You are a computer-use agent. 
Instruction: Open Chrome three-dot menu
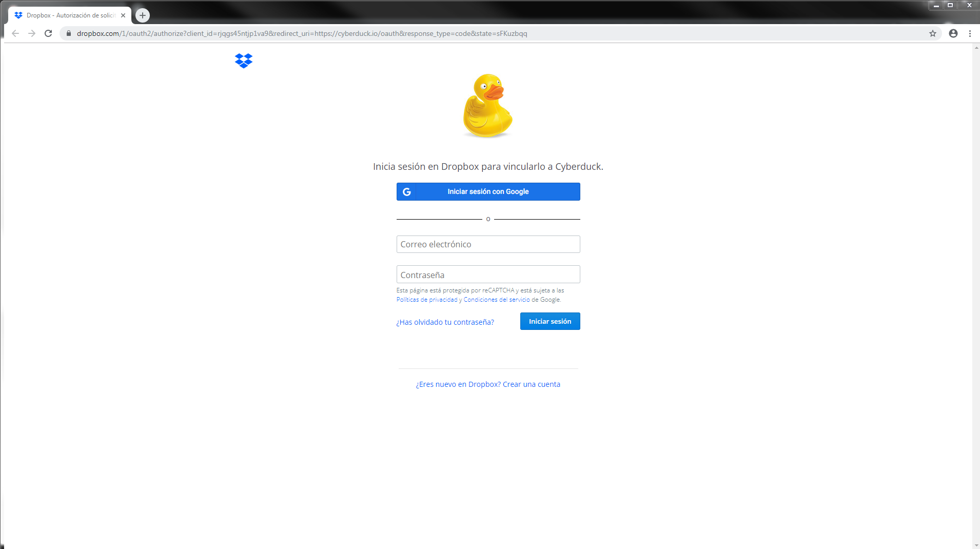[x=970, y=33]
